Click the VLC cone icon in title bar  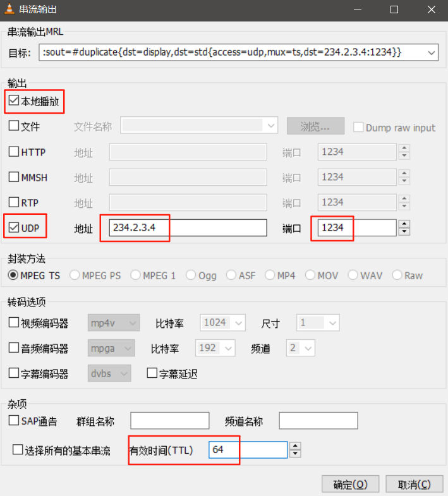click(x=9, y=9)
